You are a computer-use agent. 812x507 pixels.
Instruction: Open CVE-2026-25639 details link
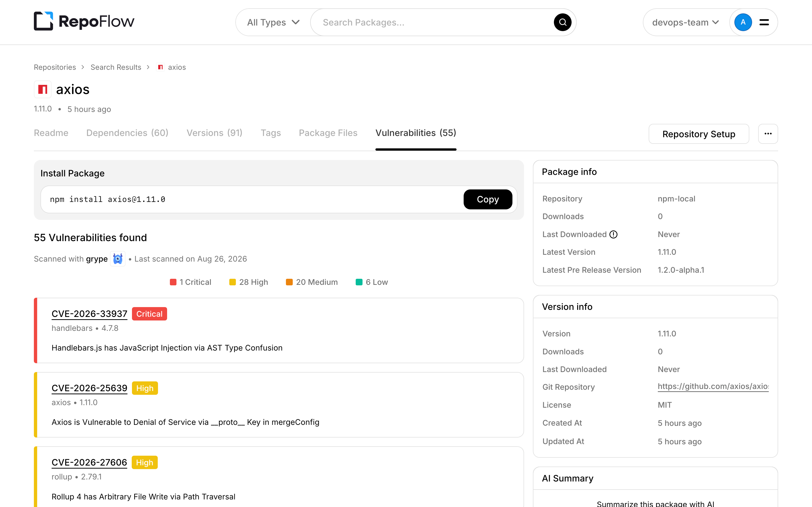pos(89,388)
